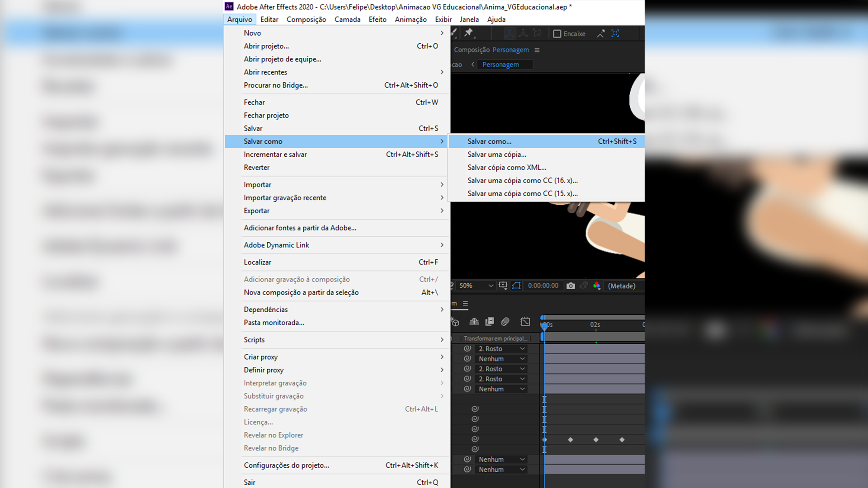The image size is (868, 488).
Task: Toggle the motion blur switch icon
Action: coord(505,322)
